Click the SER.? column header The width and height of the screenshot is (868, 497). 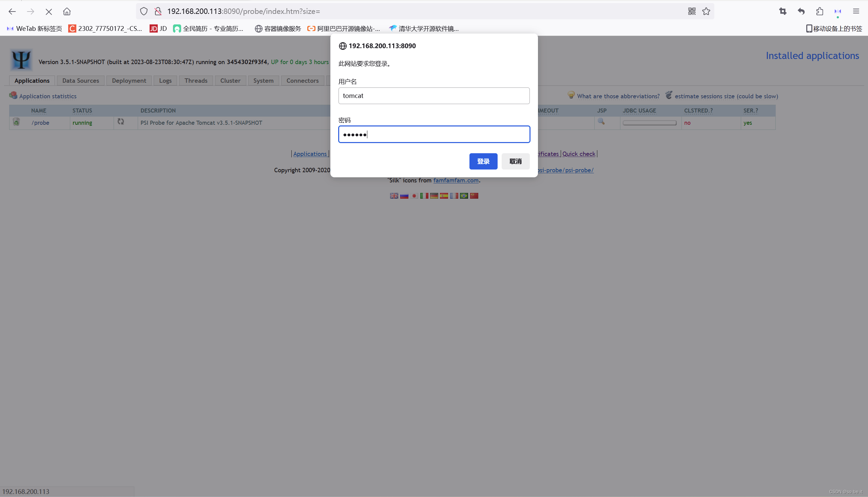(x=751, y=111)
